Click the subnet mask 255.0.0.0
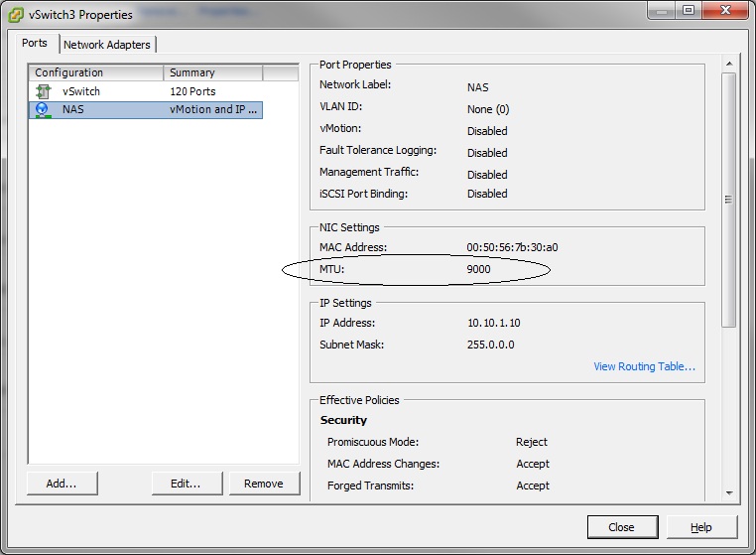This screenshot has width=756, height=555. (x=490, y=345)
